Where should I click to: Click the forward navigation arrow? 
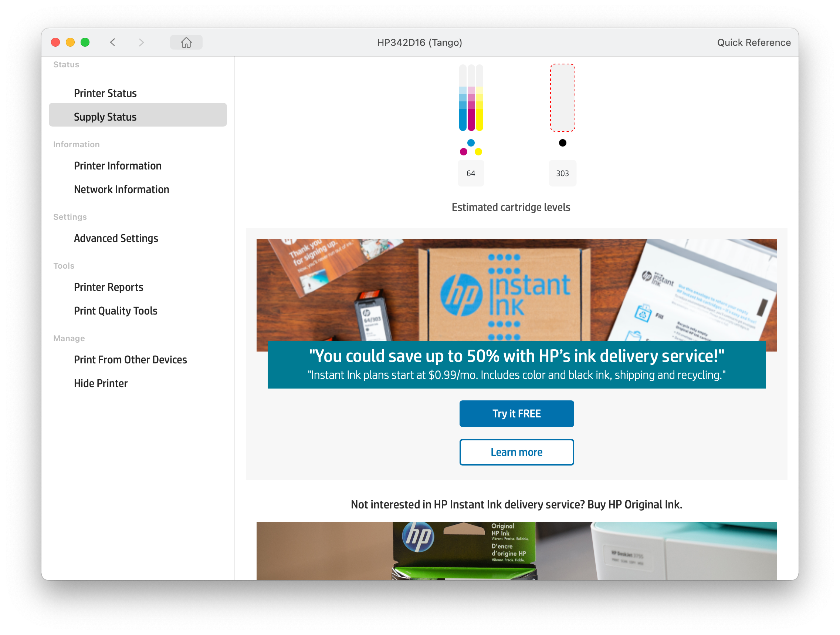point(141,42)
